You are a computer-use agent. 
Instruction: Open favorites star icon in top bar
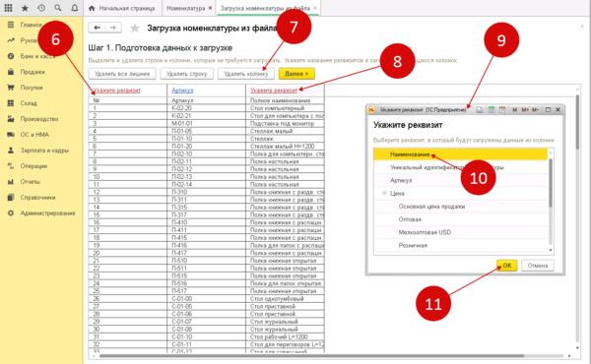click(x=25, y=8)
